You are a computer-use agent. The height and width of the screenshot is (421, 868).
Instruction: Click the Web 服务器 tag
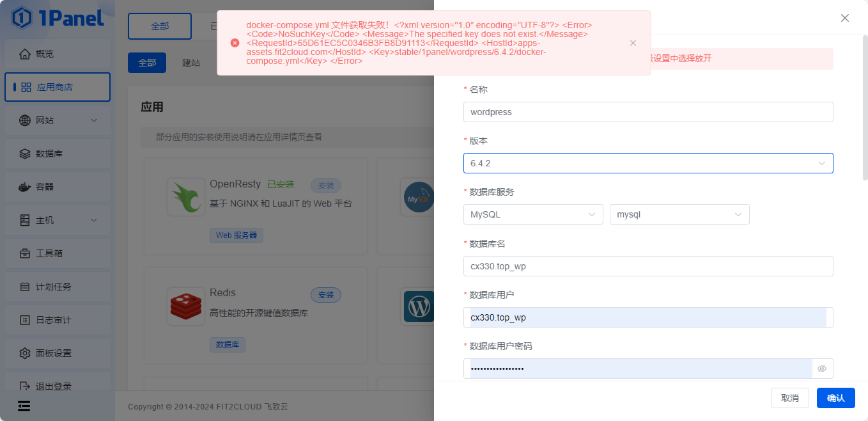point(236,235)
